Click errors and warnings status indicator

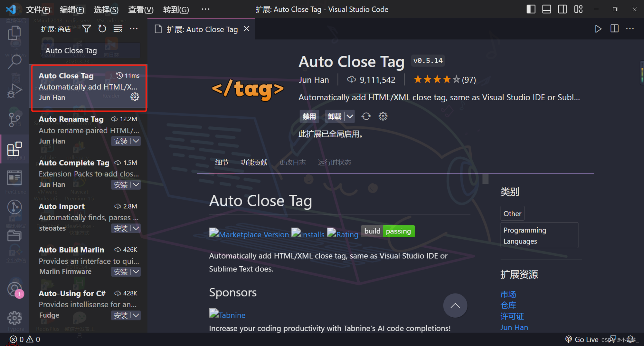click(x=25, y=339)
